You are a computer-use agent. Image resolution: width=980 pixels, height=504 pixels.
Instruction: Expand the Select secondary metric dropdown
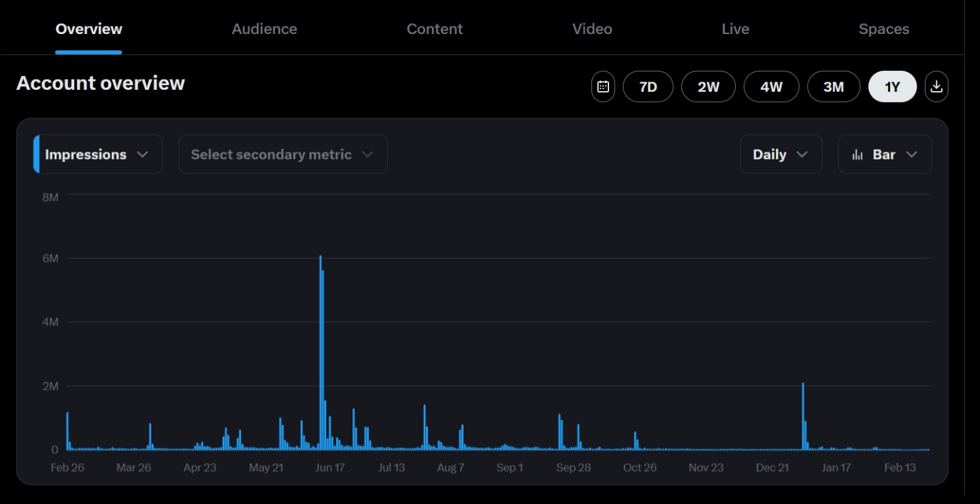(x=282, y=154)
